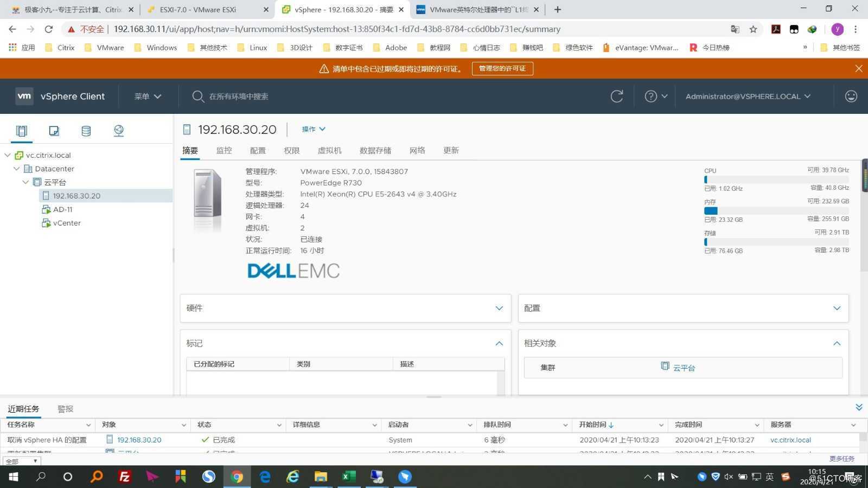
Task: Switch to the 配置 tab
Action: (258, 150)
